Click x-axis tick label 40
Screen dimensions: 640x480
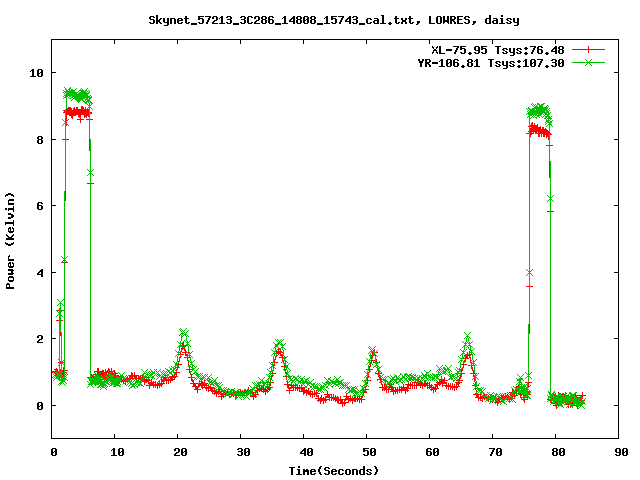tap(306, 452)
